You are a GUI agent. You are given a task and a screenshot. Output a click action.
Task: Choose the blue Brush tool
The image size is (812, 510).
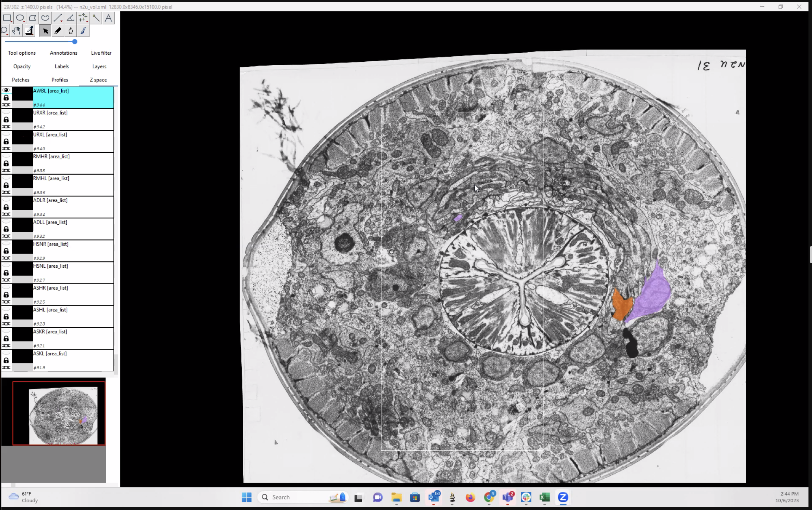pyautogui.click(x=83, y=31)
